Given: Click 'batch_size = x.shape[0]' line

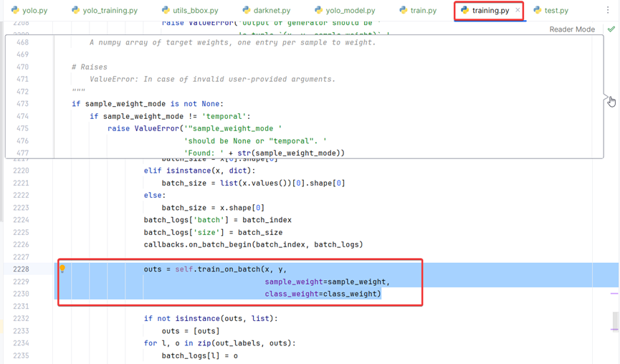Looking at the screenshot, I should (x=213, y=208).
